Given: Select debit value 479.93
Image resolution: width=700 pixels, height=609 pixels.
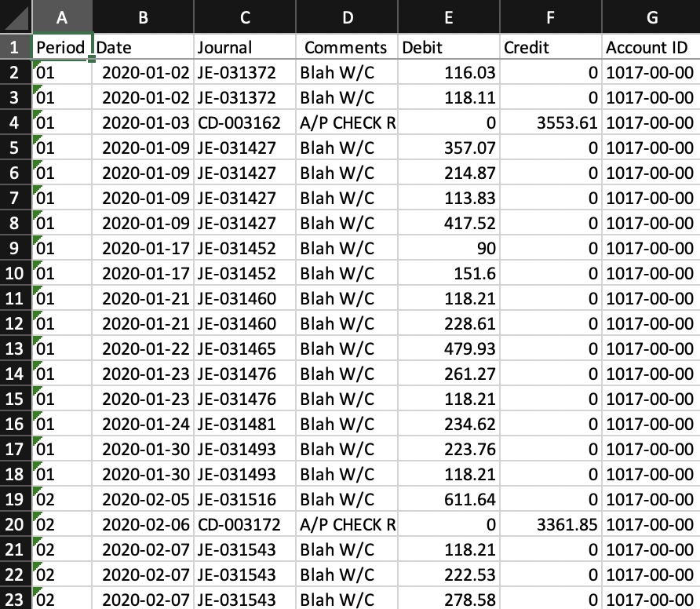Looking at the screenshot, I should click(449, 348).
